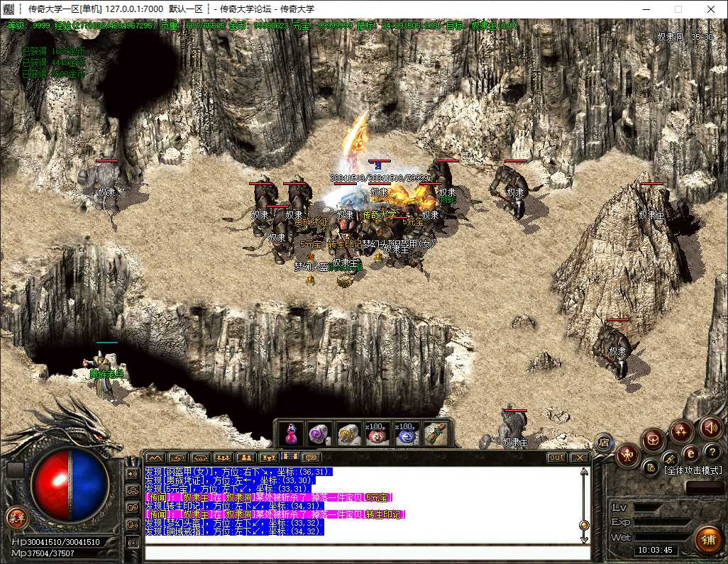Screen dimensions: 728x564
Task: Click the game window title bar icon
Action: 9,9
